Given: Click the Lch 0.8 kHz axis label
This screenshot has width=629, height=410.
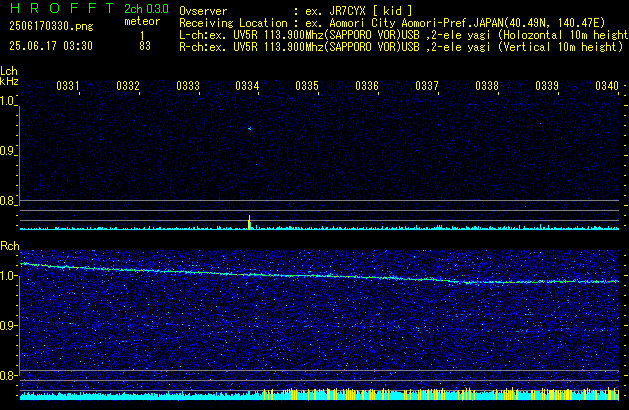Looking at the screenshot, I should 7,201.
